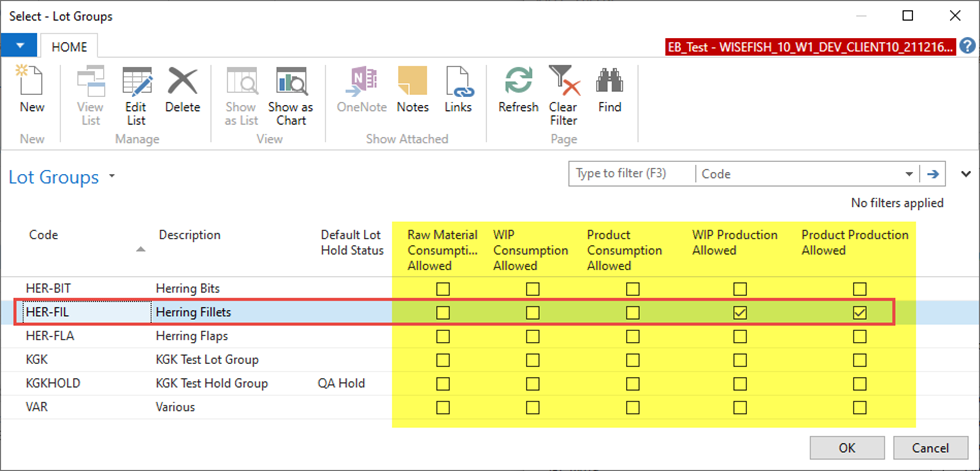Uncheck WIP Production Allowed for HER-FIL

pyautogui.click(x=740, y=313)
